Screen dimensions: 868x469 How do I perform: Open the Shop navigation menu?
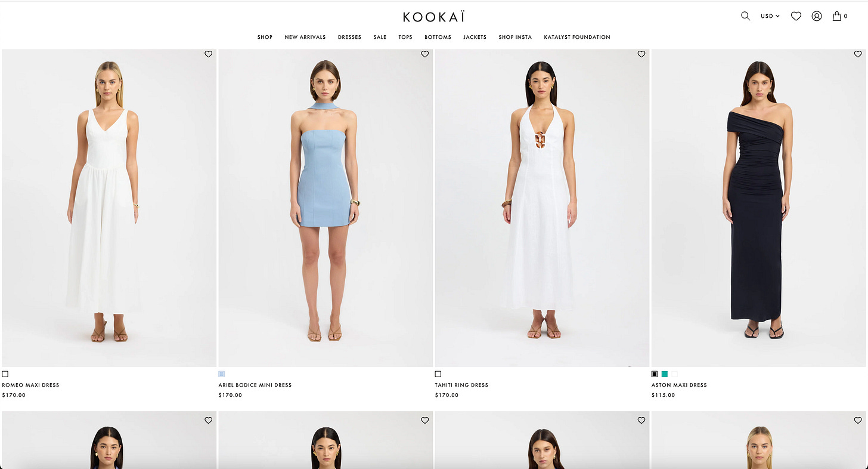pos(265,37)
